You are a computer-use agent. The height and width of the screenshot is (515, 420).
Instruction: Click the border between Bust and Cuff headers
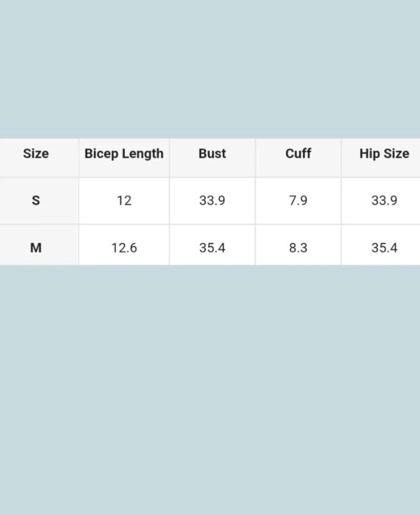coord(255,157)
